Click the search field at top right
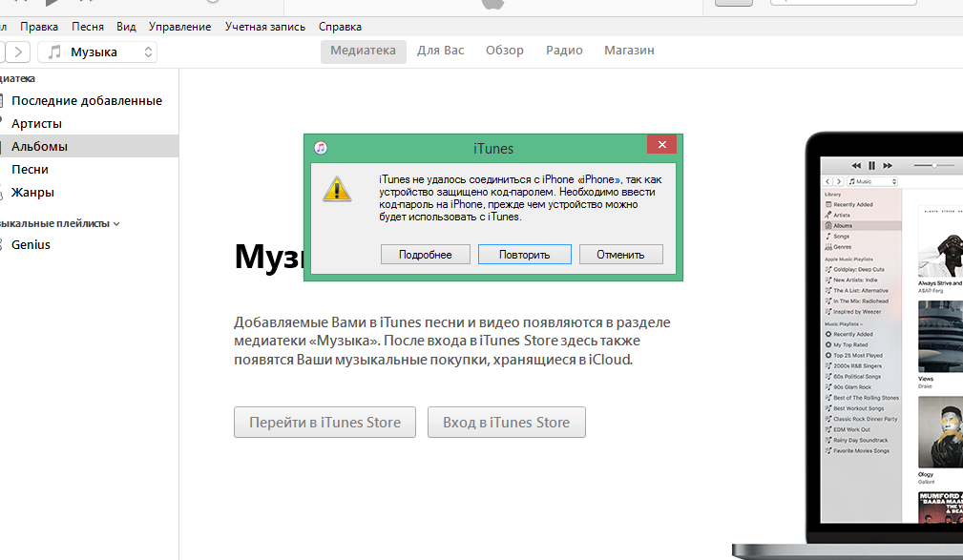This screenshot has height=560, width=963. [x=843, y=3]
